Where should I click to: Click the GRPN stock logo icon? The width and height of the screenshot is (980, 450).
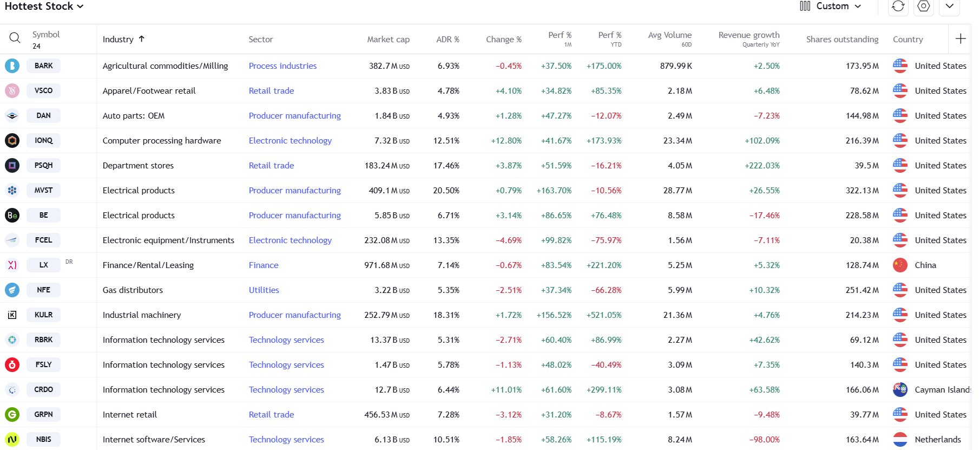(x=12, y=415)
